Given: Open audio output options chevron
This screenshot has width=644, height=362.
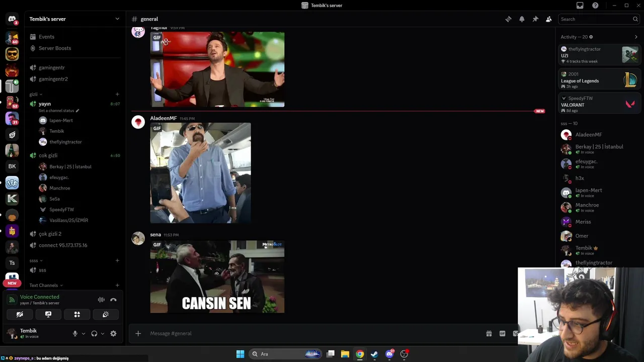Looking at the screenshot, I should coord(103,333).
